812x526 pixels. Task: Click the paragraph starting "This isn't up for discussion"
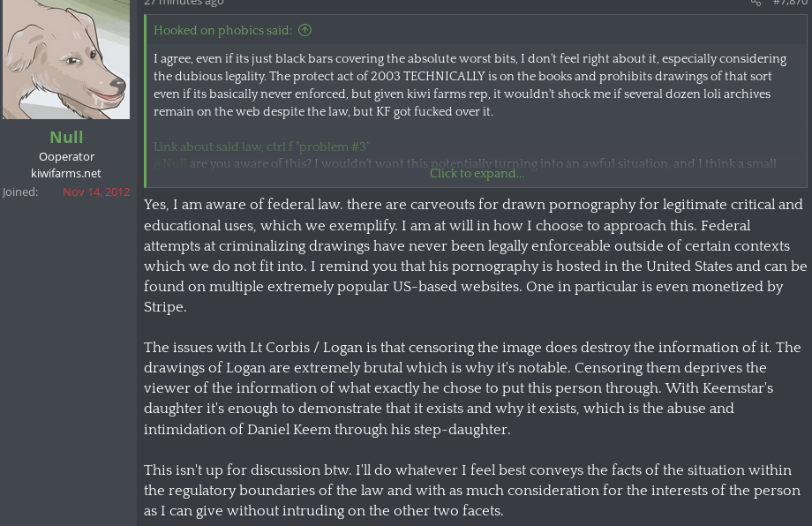(472, 490)
